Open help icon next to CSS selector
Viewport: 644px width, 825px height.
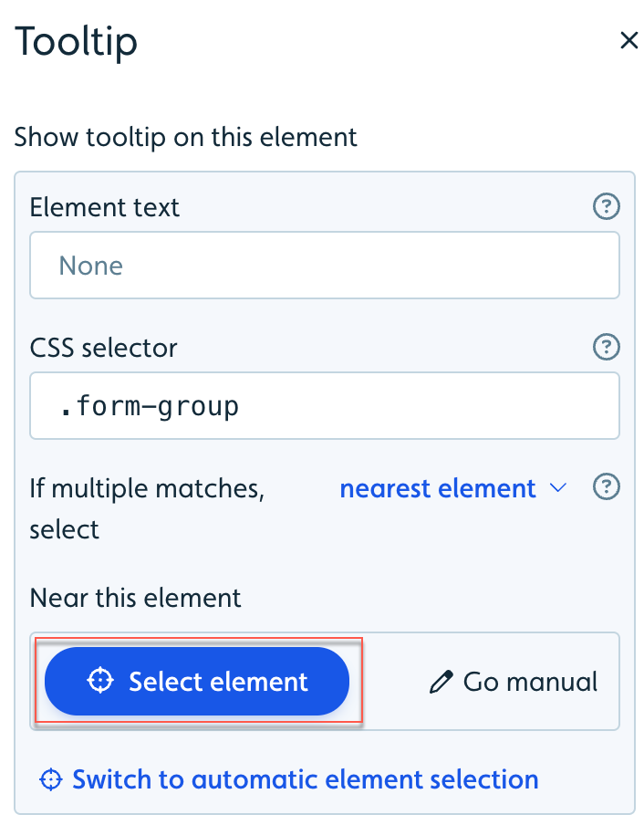[607, 347]
